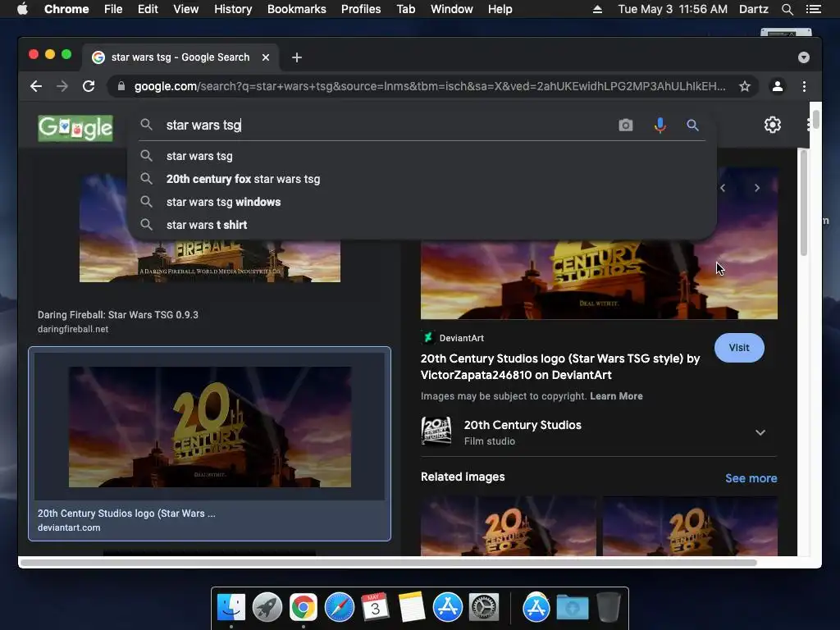Image resolution: width=840 pixels, height=630 pixels.
Task: Open the Downloads folder in the Dock
Action: tap(572, 607)
